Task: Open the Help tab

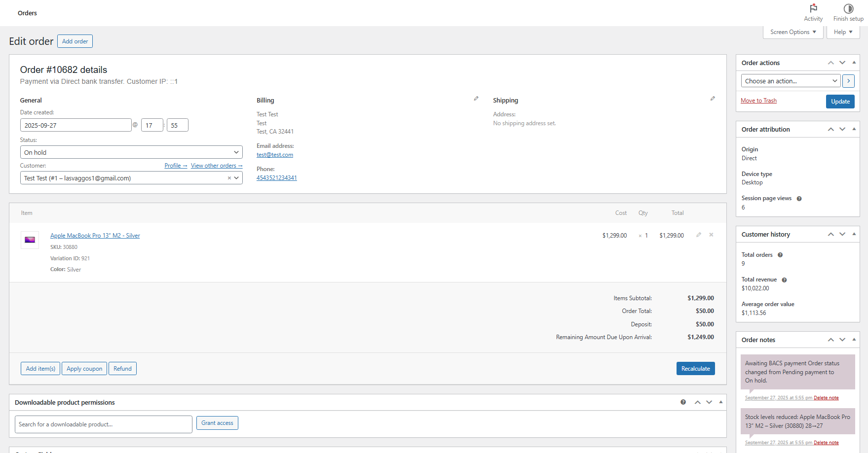Action: (843, 32)
